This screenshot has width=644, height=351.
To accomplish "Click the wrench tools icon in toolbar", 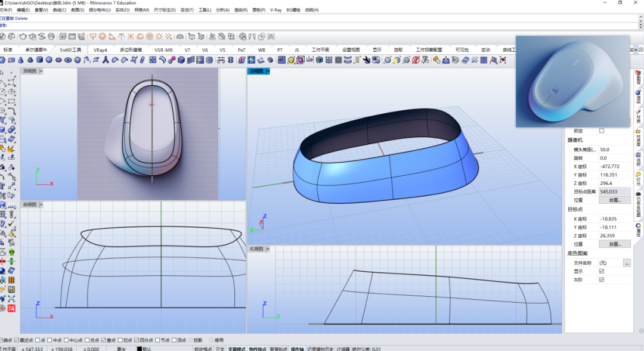I will coord(366,60).
